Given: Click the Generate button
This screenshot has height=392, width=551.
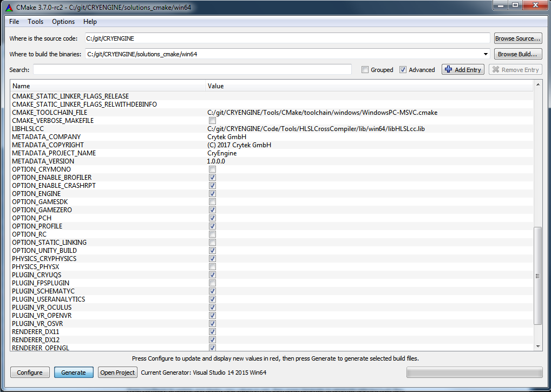Looking at the screenshot, I should [74, 373].
